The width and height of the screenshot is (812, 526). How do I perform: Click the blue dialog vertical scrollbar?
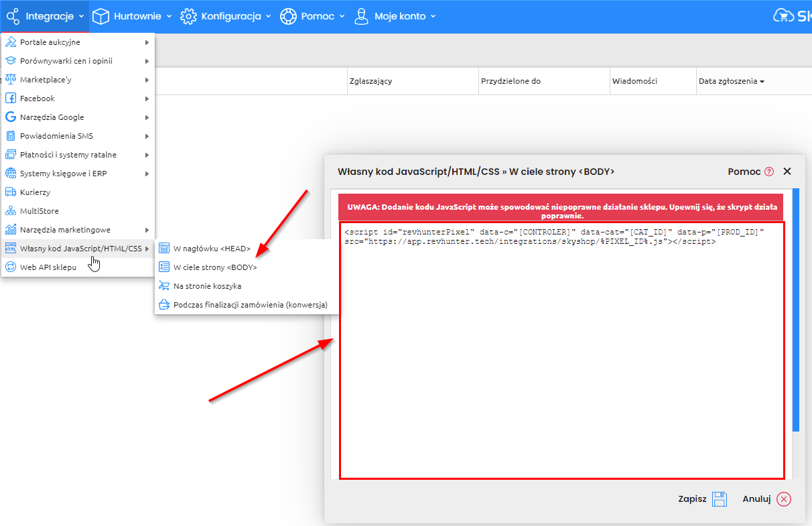click(x=796, y=309)
